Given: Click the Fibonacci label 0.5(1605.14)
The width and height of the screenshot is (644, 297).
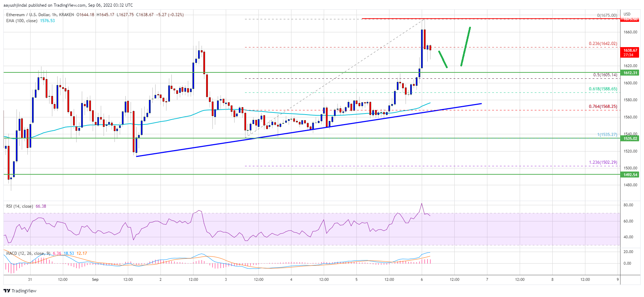Looking at the screenshot, I should (x=605, y=75).
